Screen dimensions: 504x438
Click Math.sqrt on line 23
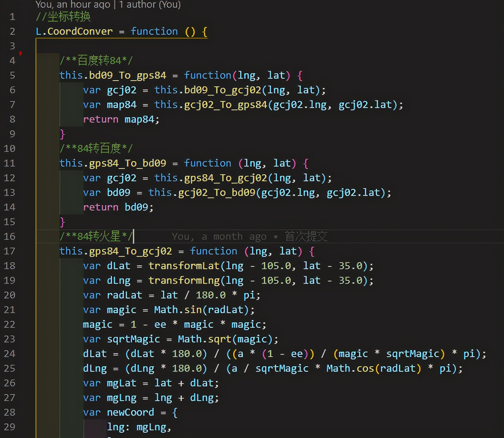coord(204,339)
